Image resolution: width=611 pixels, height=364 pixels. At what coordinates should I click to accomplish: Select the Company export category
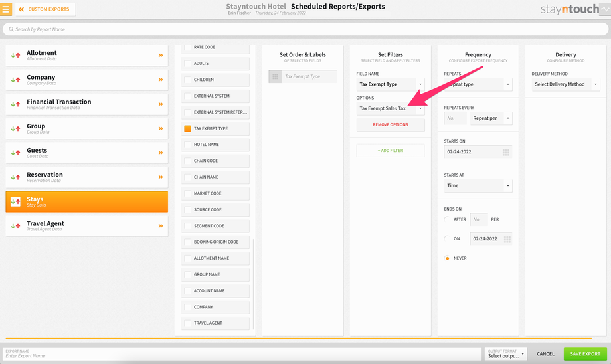pyautogui.click(x=86, y=80)
